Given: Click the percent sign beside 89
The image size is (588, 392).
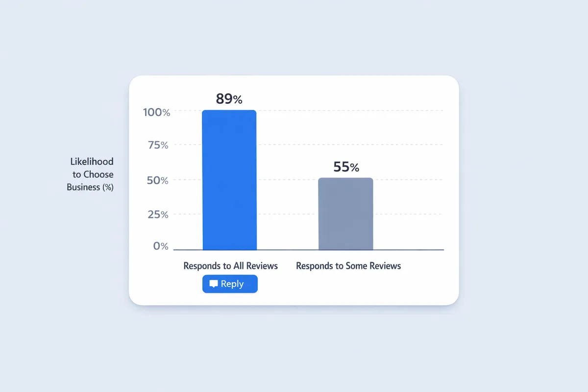Looking at the screenshot, I should 238,99.
